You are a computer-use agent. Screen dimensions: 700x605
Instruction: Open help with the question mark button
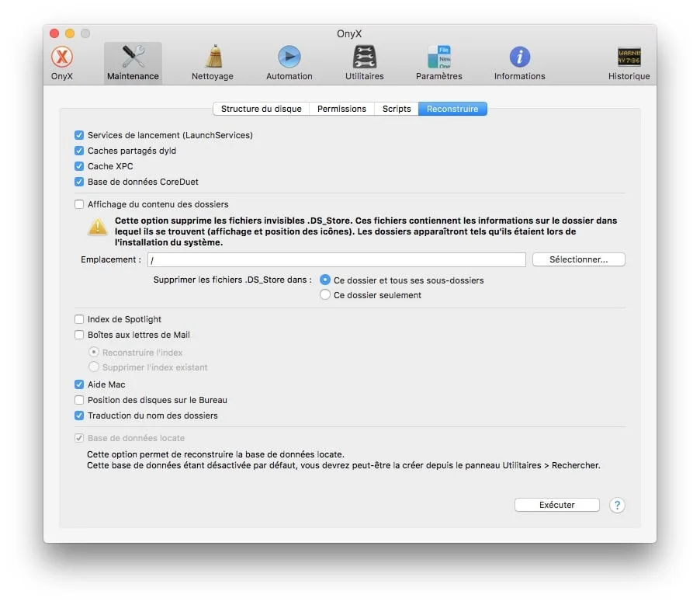coord(617,506)
